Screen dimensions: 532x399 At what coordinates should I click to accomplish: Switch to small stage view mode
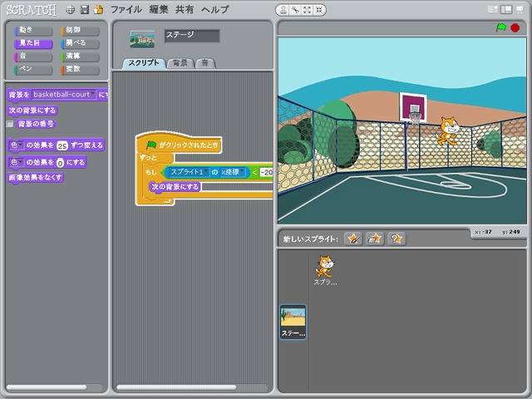click(x=492, y=10)
